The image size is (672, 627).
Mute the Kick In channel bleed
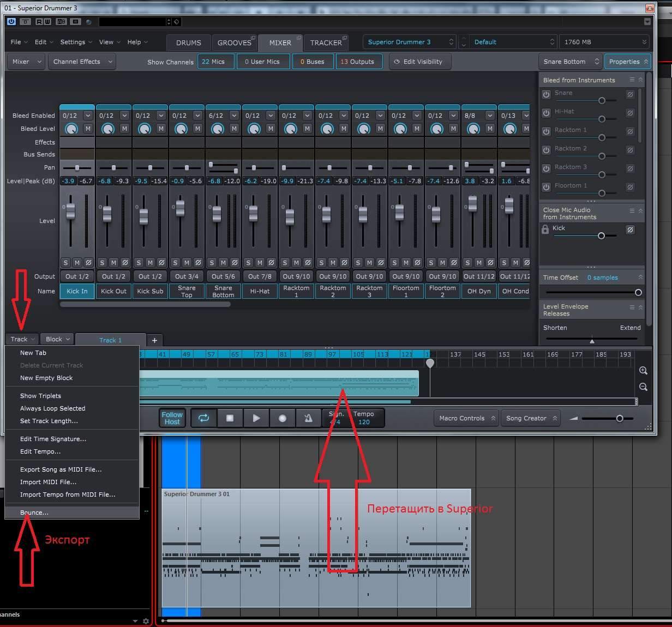click(x=88, y=129)
